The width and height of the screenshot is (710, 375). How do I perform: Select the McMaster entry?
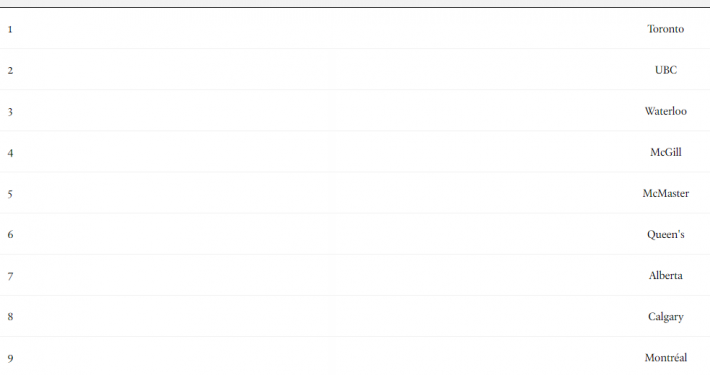pyautogui.click(x=666, y=193)
